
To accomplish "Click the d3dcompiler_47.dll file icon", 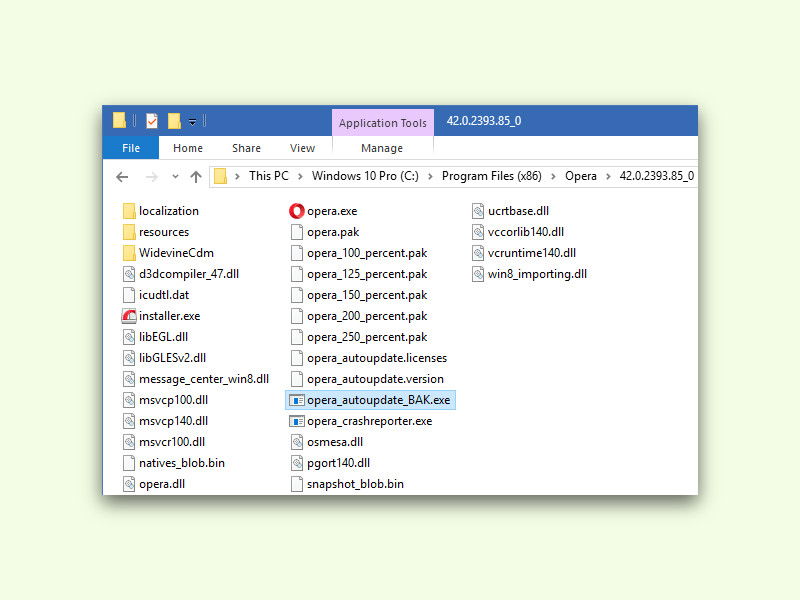I will coord(129,274).
